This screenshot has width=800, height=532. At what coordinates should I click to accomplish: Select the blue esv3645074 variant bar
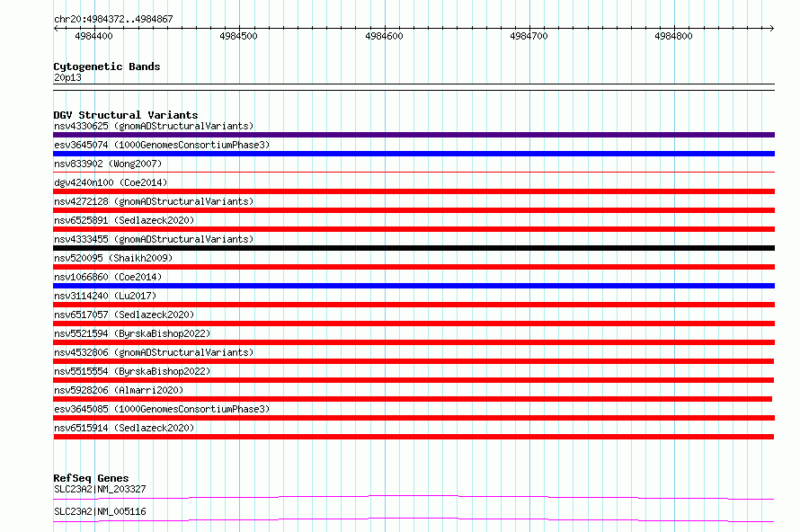tap(413, 154)
